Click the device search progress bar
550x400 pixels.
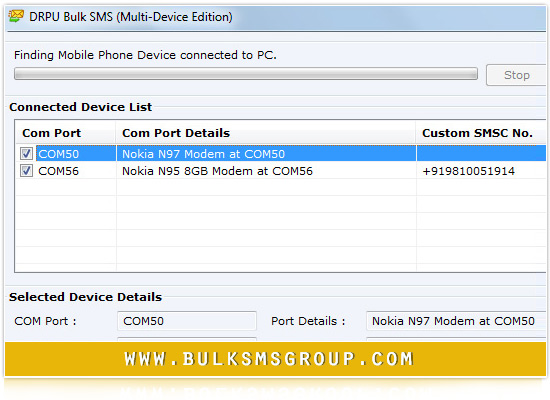[246, 74]
